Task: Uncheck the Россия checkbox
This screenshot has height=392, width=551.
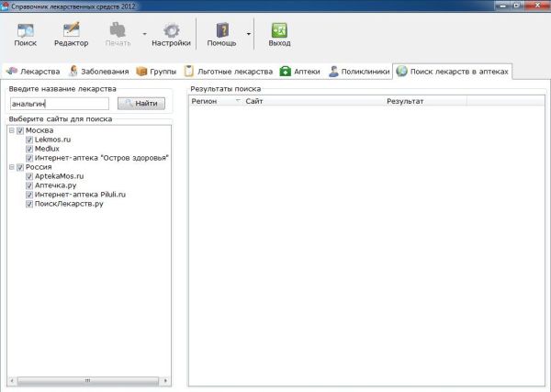Action: tap(20, 167)
